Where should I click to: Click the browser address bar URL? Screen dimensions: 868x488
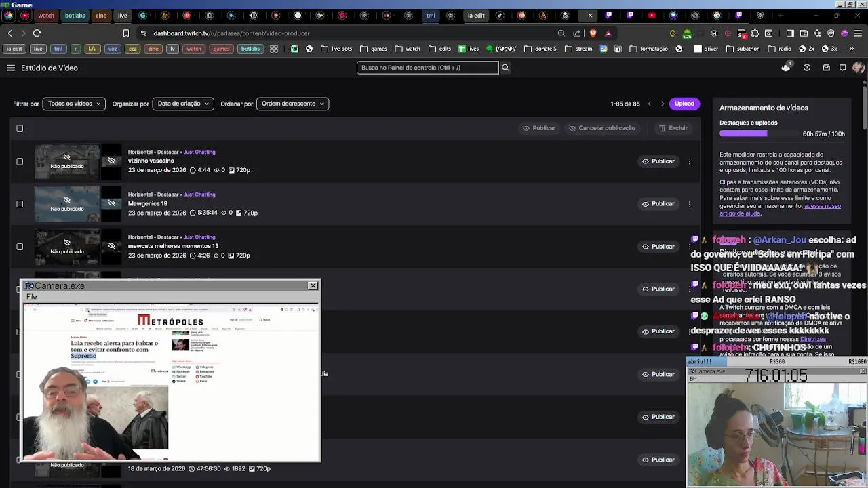pyautogui.click(x=231, y=33)
